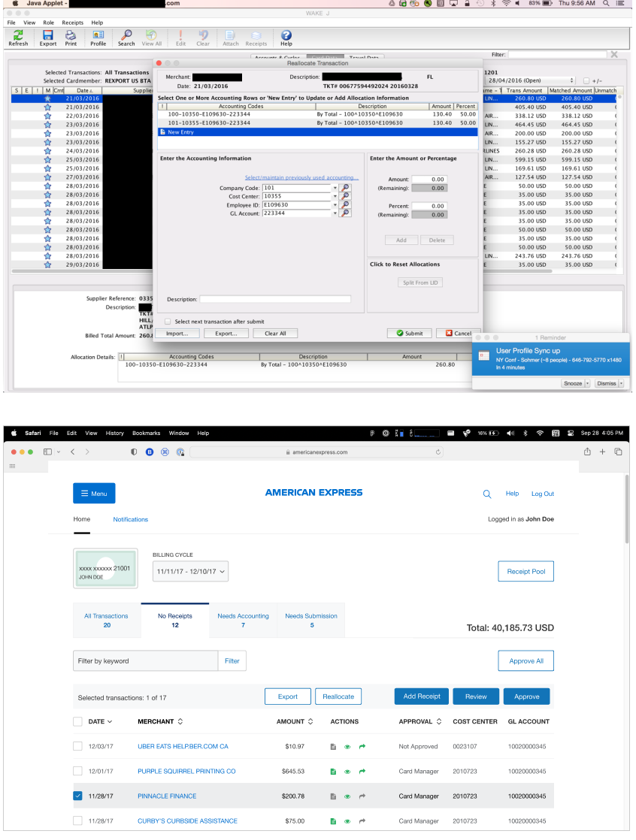The width and height of the screenshot is (636, 840).
Task: Open Notifications tab on Amex page
Action: tap(130, 519)
